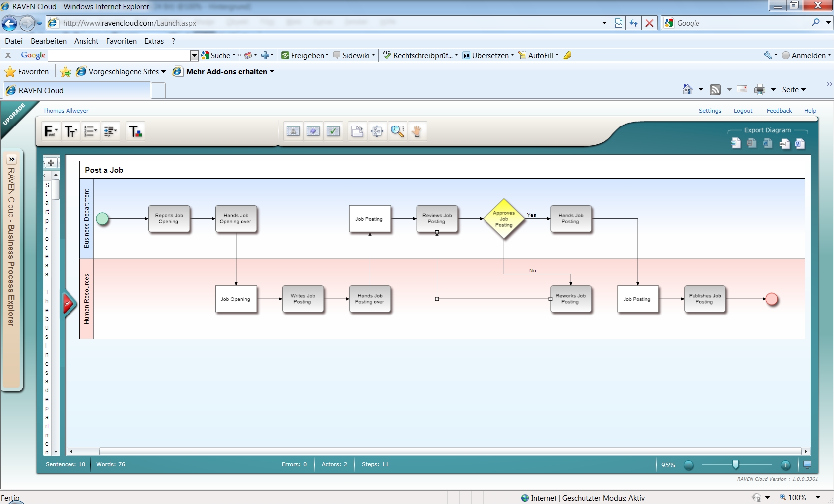Click the Google toolbar search input
834x504 pixels.
pos(119,55)
